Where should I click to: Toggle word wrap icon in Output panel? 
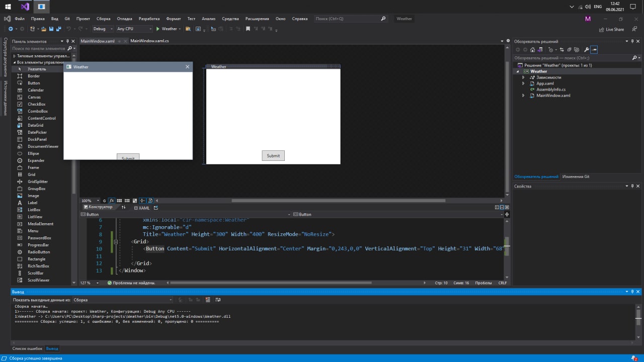point(218,300)
